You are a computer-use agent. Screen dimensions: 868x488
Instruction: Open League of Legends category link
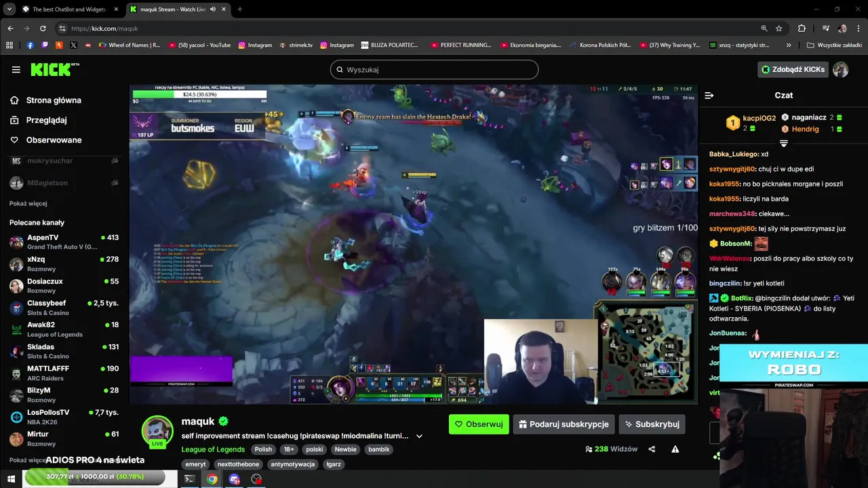point(213,449)
